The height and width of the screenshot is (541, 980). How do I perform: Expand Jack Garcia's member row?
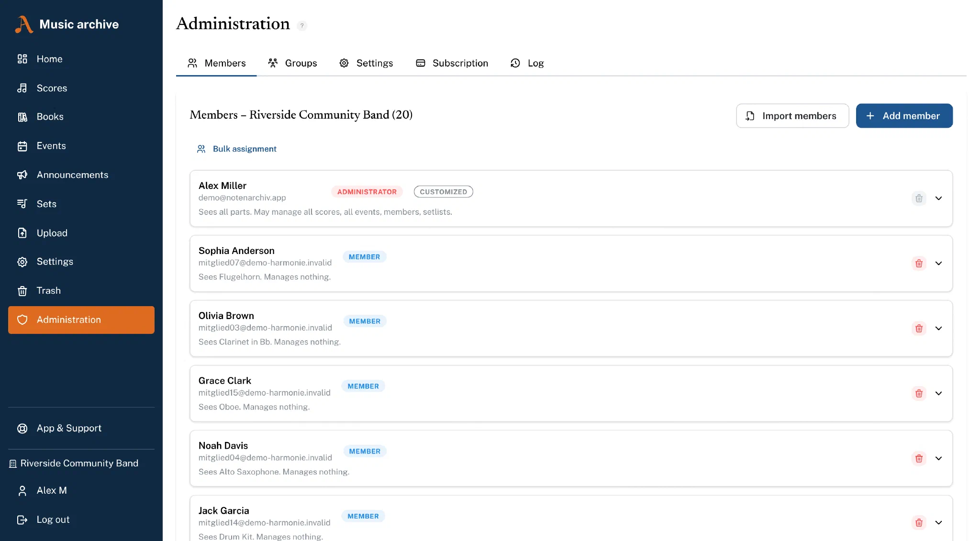(x=938, y=522)
